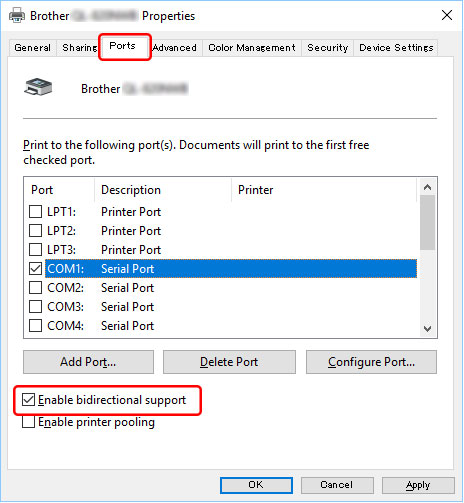
Task: Click the port list scrollbar thumb
Action: click(427, 223)
